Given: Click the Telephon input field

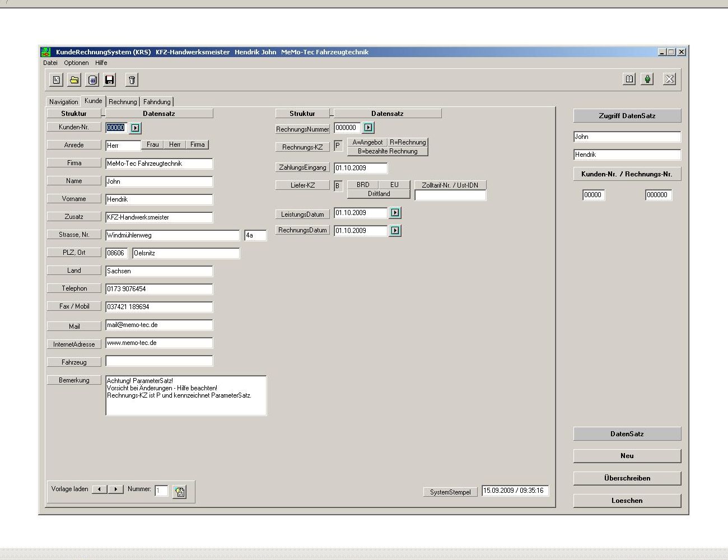Looking at the screenshot, I should click(159, 289).
